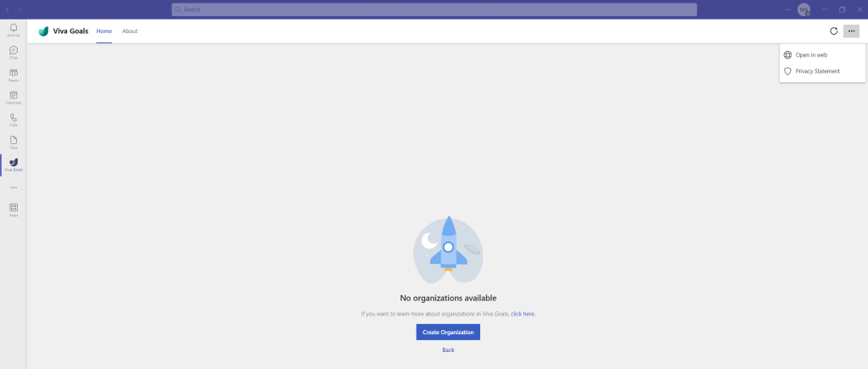The width and height of the screenshot is (868, 369).
Task: Follow the 'click here' link
Action: tap(523, 314)
